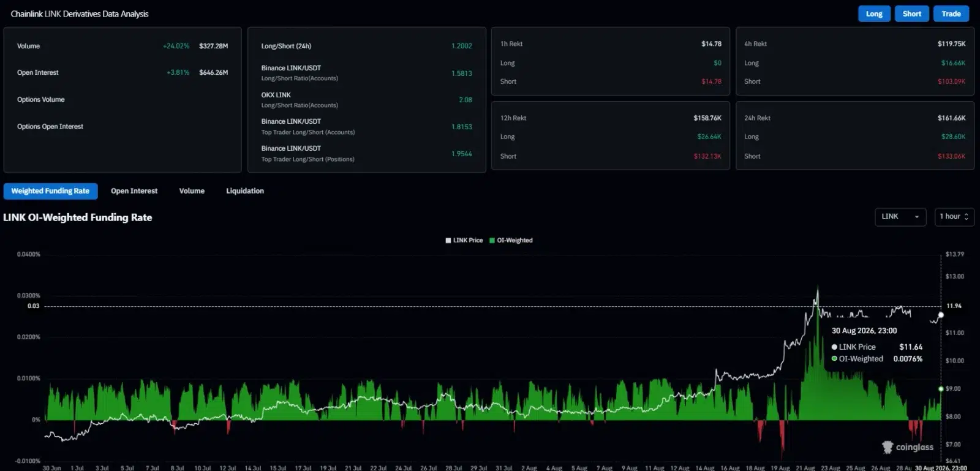Click the blue Long button

(874, 14)
